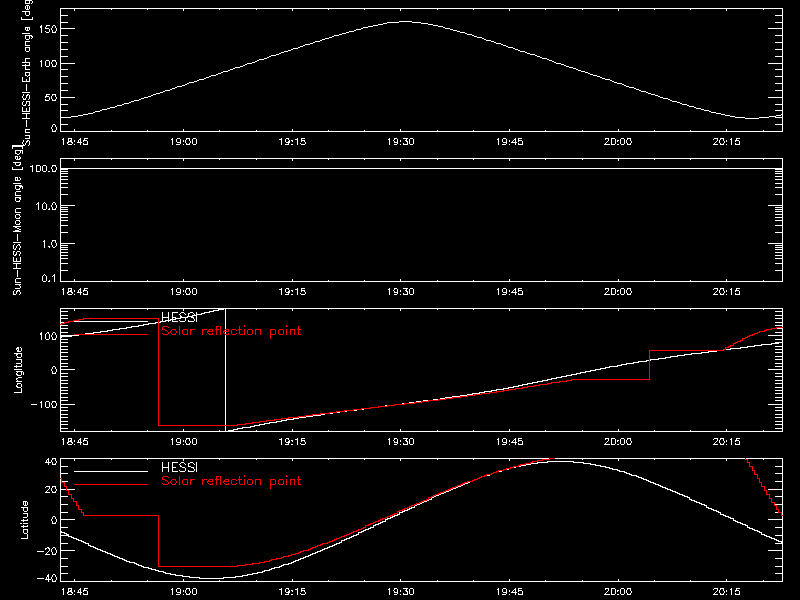800x600 pixels.
Task: Click white legend line sample in Latitude plot
Action: coord(111,471)
